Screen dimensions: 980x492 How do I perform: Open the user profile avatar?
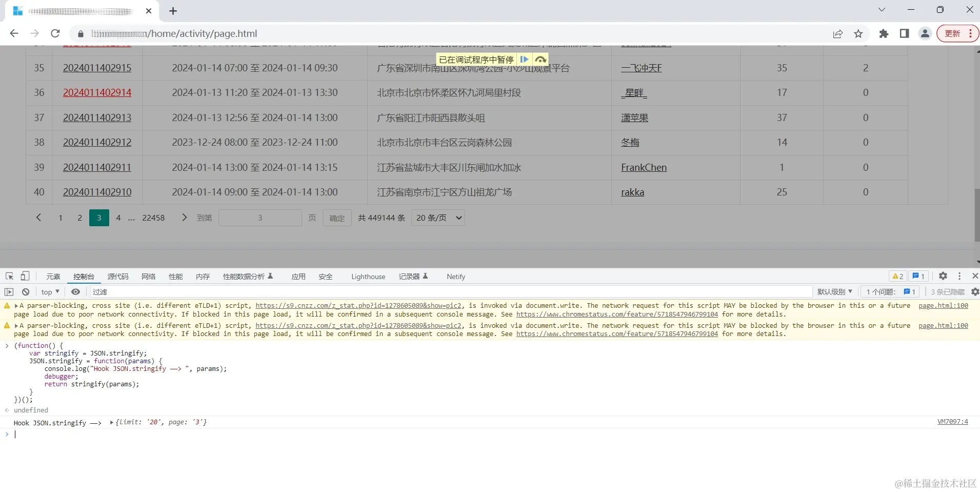(925, 34)
